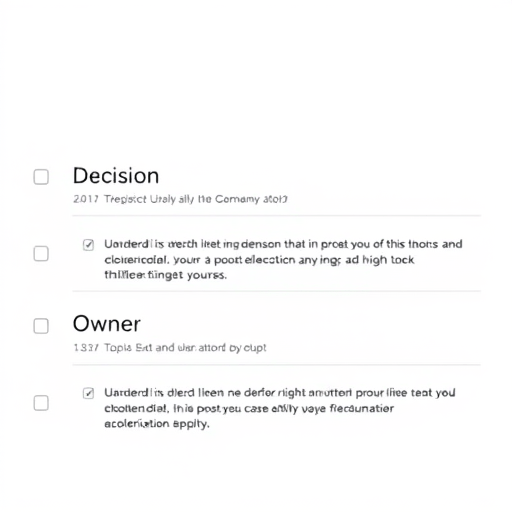Click the final line ending 'appity.'
Viewport: 512px width, 512px height.
[x=157, y=424]
